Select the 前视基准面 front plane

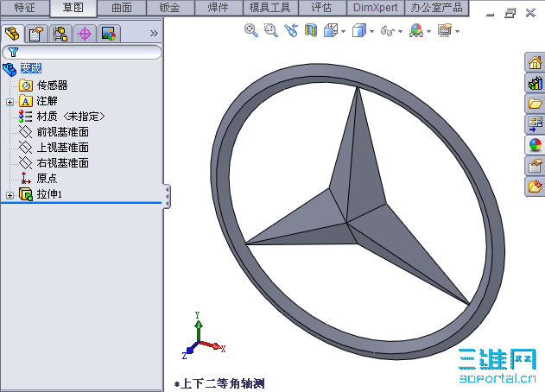click(62, 132)
